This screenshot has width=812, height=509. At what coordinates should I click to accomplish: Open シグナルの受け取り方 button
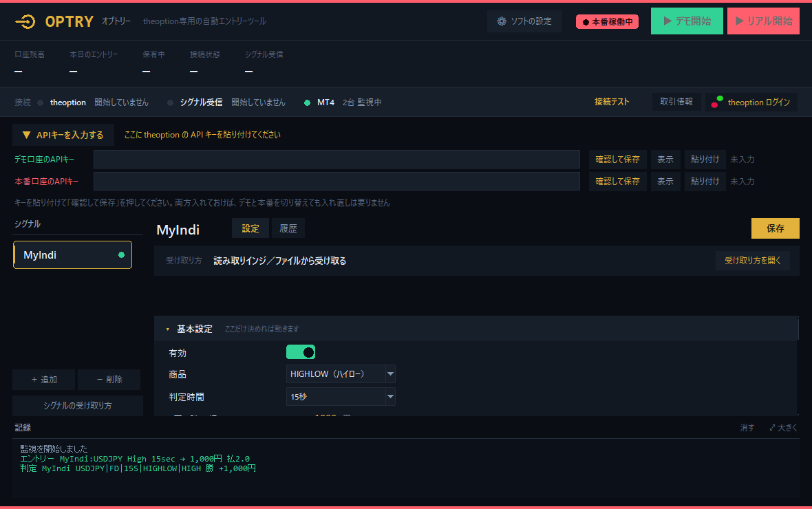pyautogui.click(x=78, y=405)
